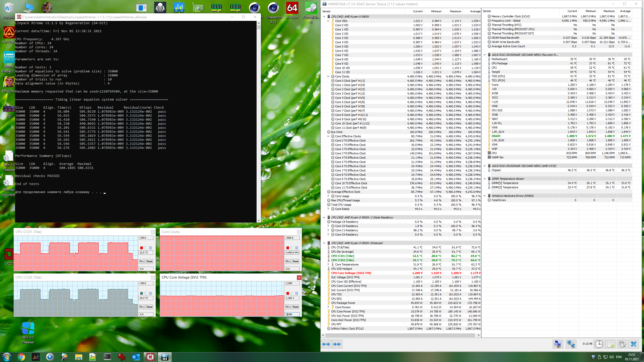Click the monitor with magnifier icon

point(558,344)
